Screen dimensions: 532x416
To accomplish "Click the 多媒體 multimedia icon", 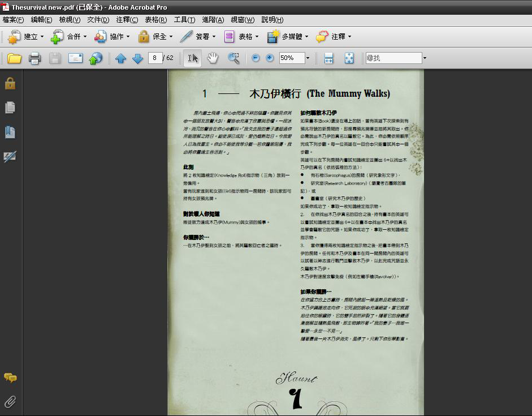I will (x=273, y=37).
